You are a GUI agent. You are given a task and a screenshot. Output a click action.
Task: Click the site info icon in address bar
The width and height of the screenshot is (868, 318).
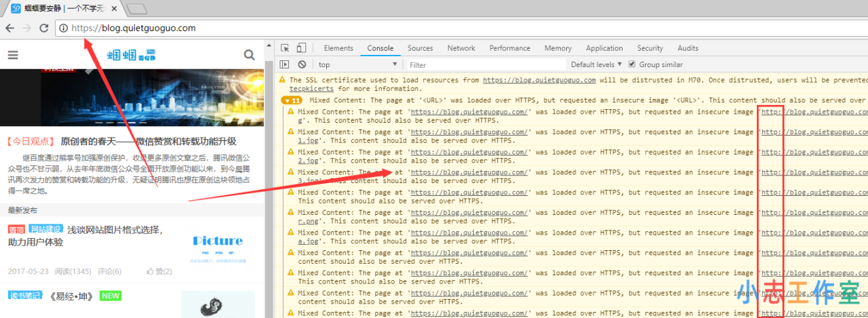pos(63,28)
